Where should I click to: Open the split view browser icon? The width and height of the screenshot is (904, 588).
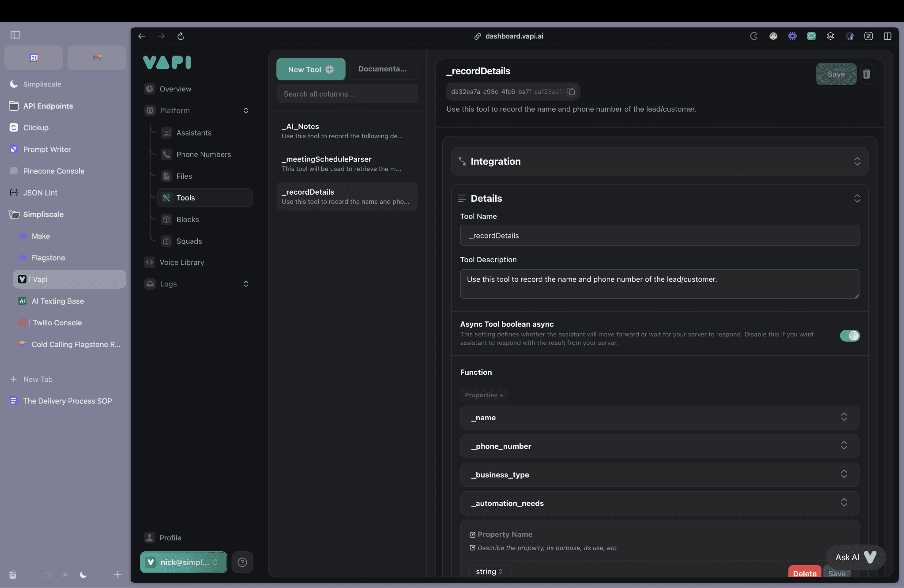(x=888, y=36)
